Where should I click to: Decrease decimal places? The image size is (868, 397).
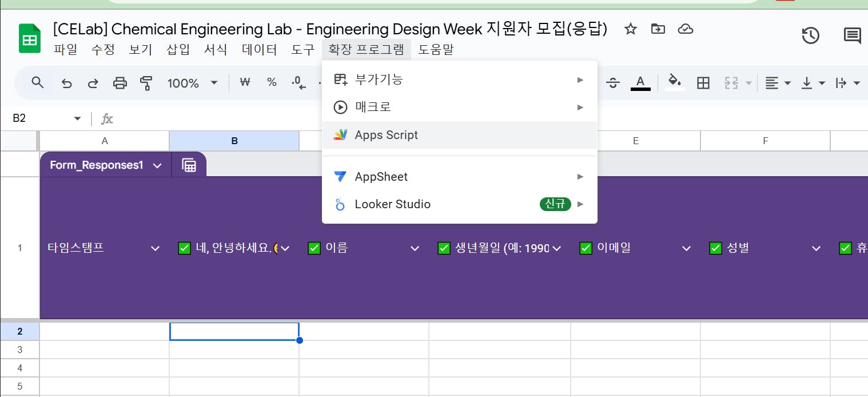click(x=298, y=83)
